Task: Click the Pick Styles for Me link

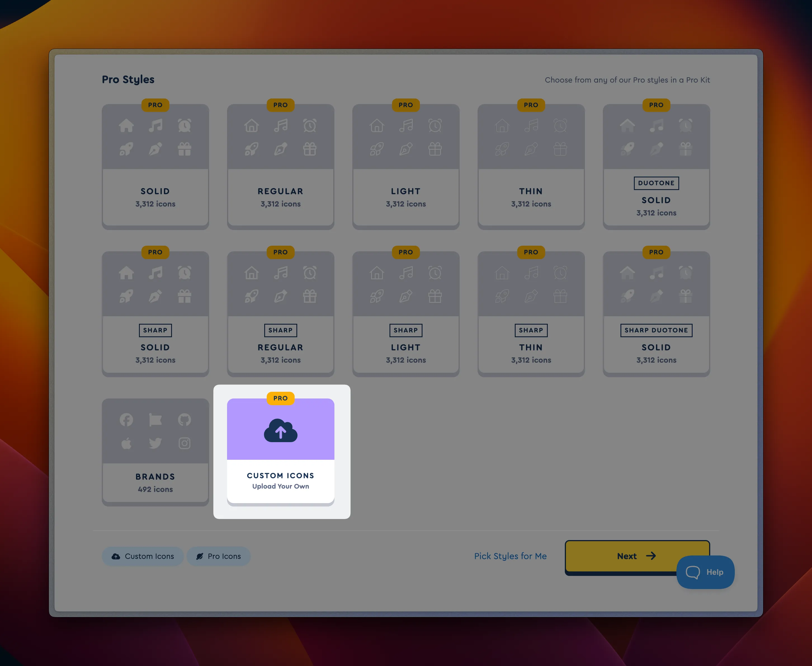Action: point(510,556)
